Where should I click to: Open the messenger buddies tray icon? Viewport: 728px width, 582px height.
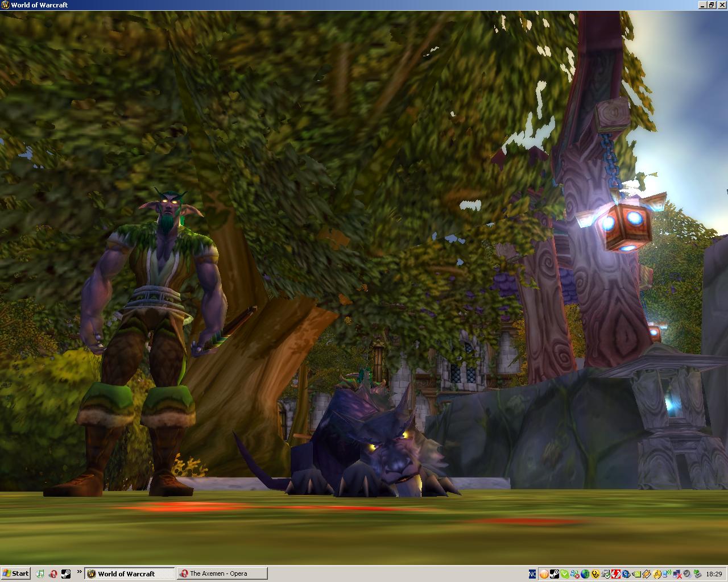click(575, 574)
